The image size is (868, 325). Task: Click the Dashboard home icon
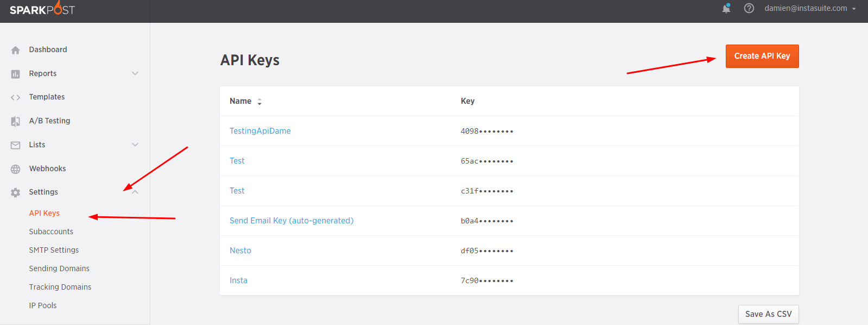point(16,50)
